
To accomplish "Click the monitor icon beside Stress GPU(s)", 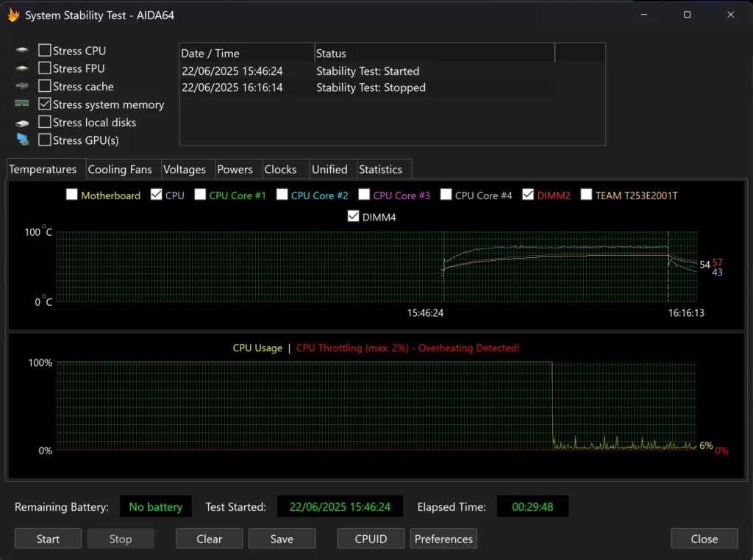I will click(22, 140).
